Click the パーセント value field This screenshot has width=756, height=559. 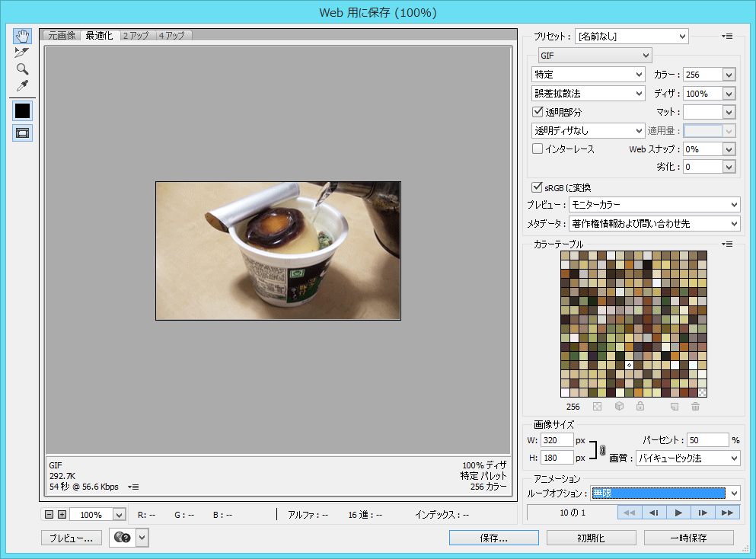708,440
